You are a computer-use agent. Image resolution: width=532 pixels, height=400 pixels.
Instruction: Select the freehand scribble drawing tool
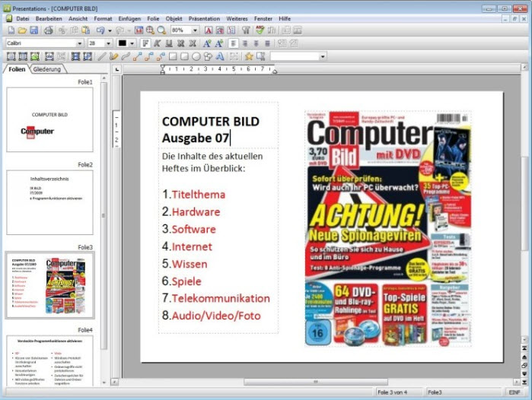tap(113, 56)
